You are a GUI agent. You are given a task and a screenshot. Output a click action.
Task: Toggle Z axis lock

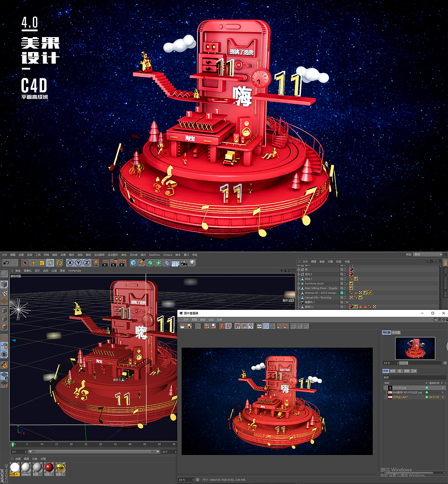point(87,263)
